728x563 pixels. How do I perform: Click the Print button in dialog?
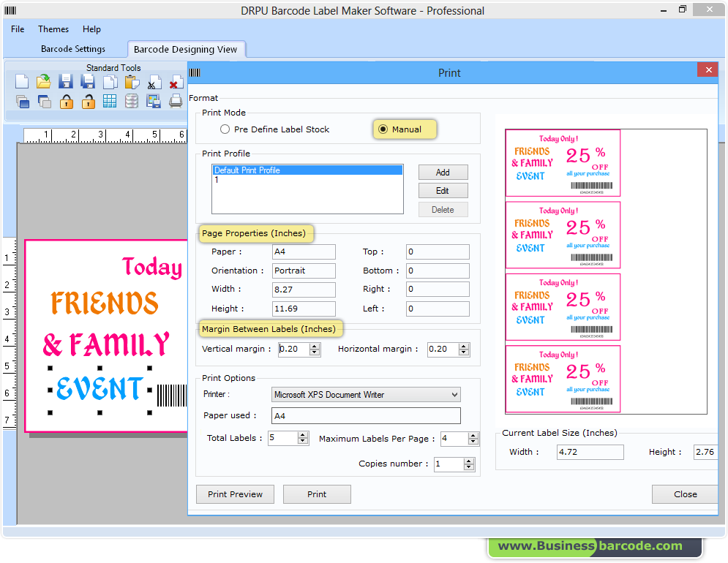[317, 494]
